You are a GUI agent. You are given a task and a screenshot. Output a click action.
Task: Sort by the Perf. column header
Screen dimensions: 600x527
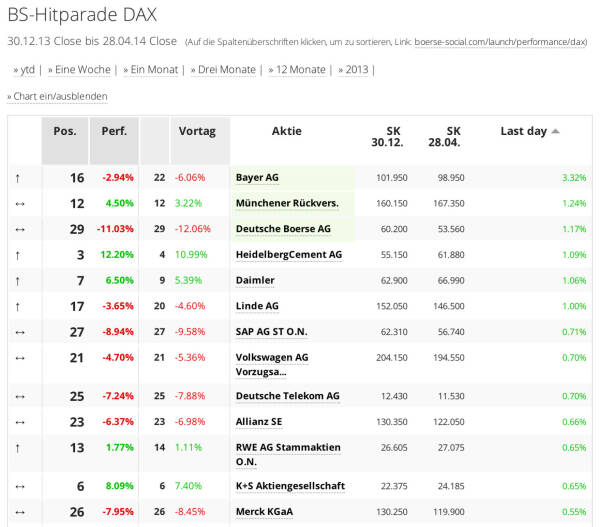pyautogui.click(x=114, y=131)
